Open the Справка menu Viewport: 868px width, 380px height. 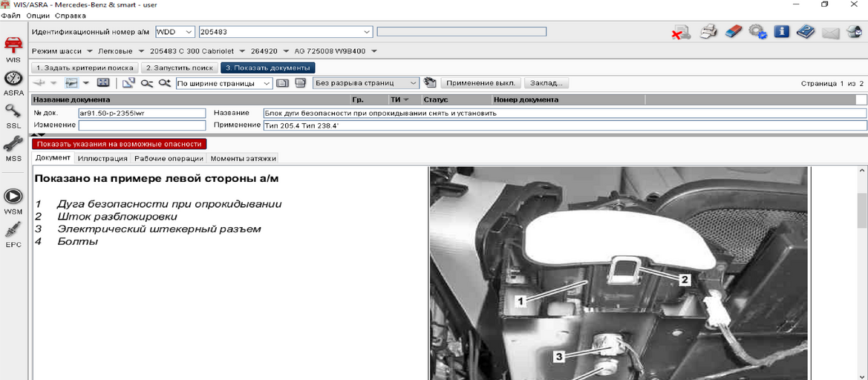pos(71,16)
